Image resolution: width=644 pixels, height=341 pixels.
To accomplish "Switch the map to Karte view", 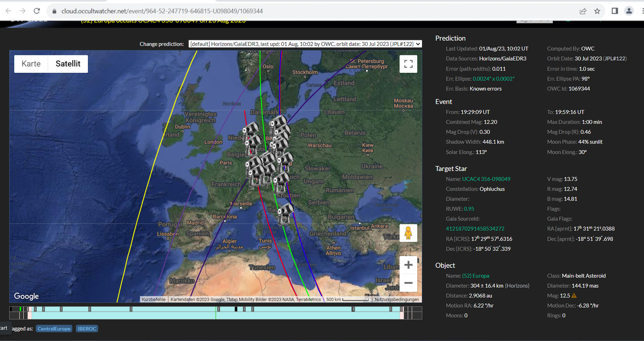I will point(31,64).
